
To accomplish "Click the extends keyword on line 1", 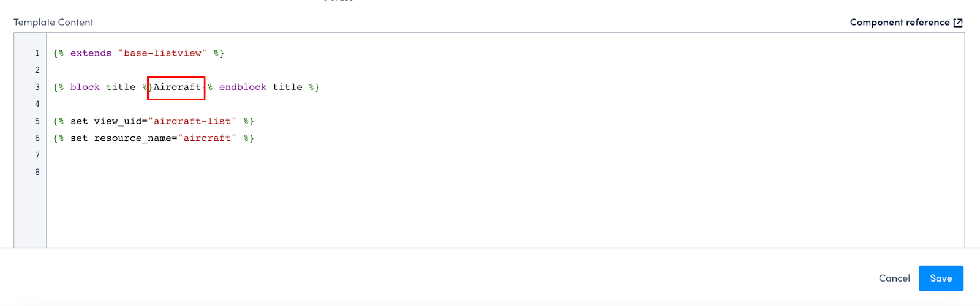I will (91, 53).
